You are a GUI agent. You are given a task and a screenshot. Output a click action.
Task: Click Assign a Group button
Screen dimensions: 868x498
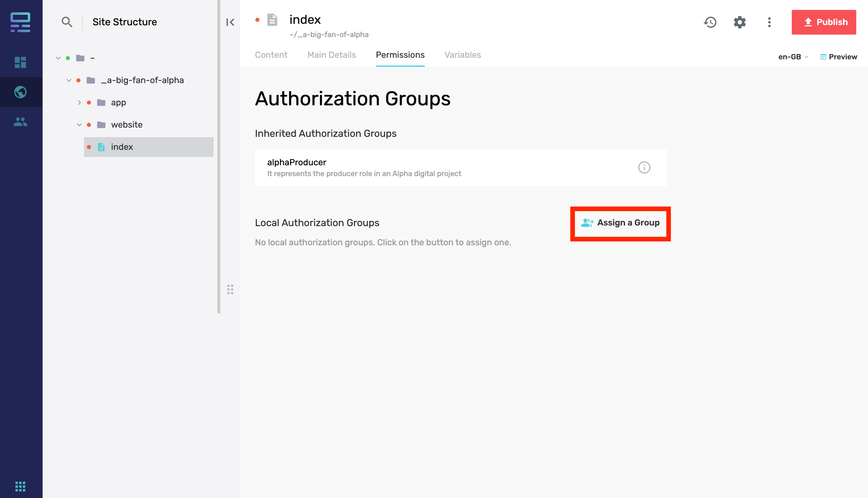coord(620,223)
